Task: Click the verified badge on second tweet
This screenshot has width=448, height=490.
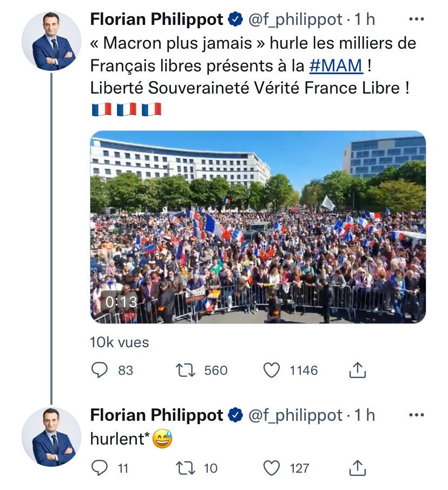Action: 235,415
